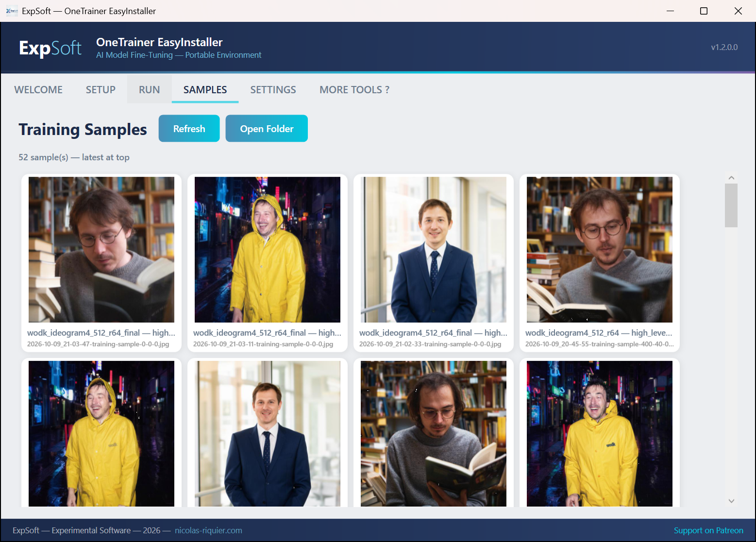
Task: Click the scrollbar down arrow
Action: (731, 501)
